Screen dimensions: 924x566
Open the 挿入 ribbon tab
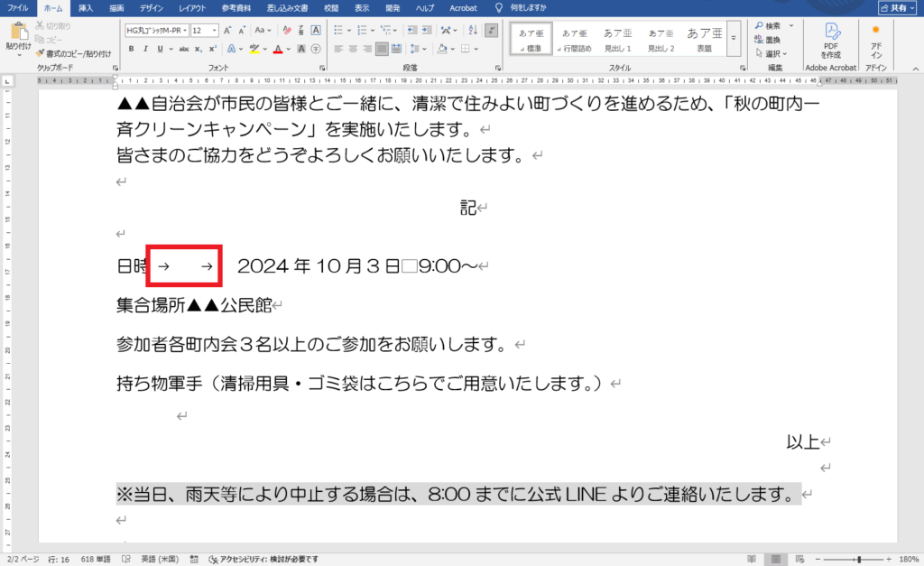point(86,7)
